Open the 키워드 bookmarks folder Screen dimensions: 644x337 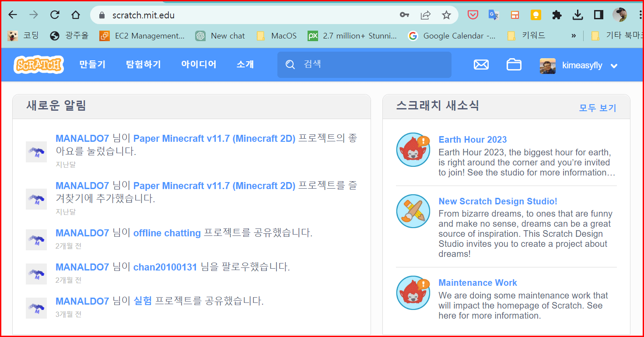point(526,36)
